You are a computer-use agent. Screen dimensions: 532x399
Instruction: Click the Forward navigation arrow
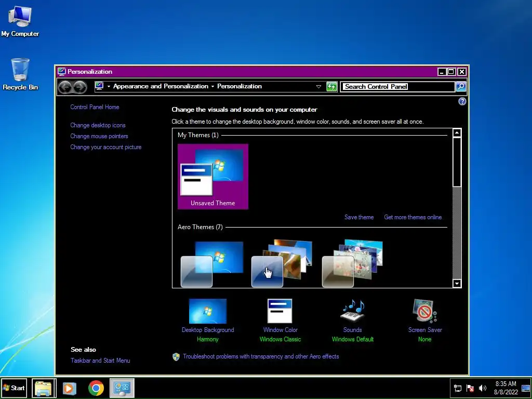point(80,87)
